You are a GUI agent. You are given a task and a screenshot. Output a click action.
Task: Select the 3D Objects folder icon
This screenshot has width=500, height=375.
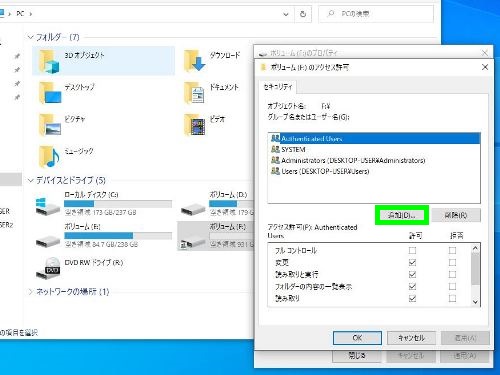point(49,61)
